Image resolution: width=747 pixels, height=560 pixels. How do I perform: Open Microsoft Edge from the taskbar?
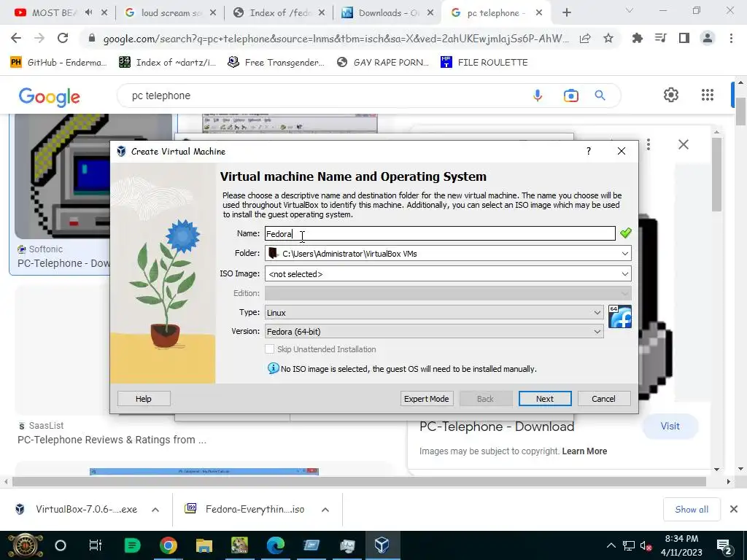pos(275,545)
